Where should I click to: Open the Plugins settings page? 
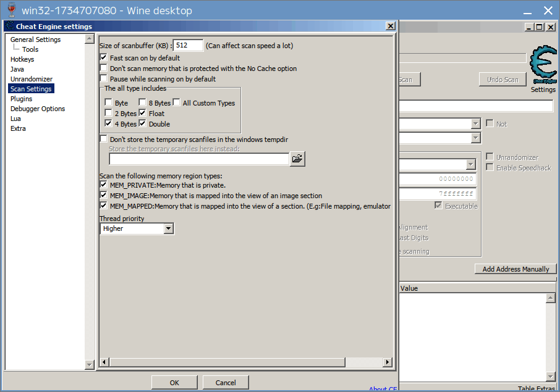(x=22, y=99)
